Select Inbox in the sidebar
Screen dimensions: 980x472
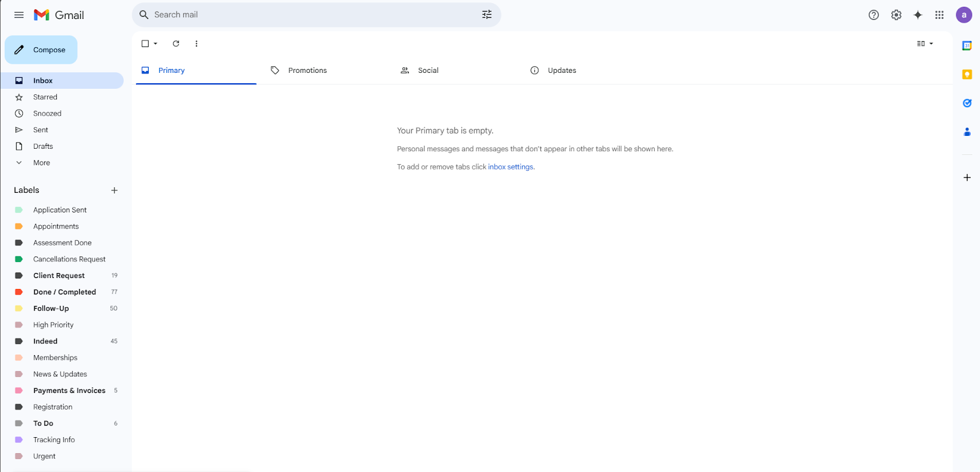click(x=62, y=80)
